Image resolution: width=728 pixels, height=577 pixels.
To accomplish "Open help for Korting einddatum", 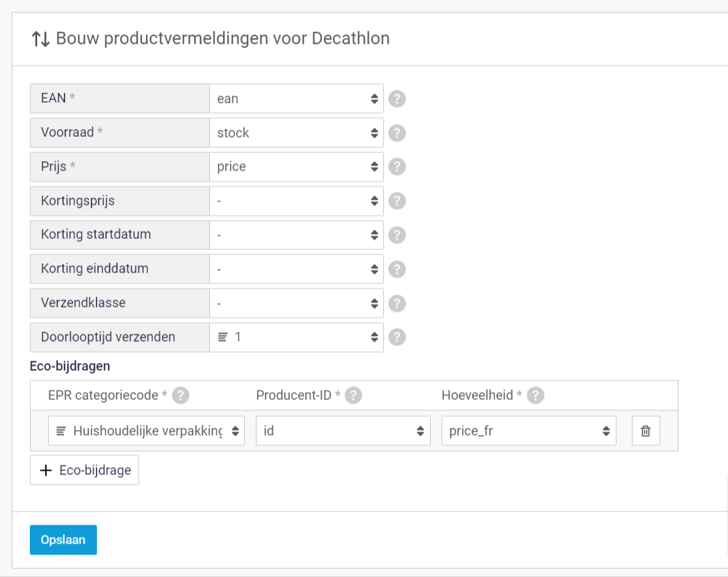I will [x=397, y=270].
